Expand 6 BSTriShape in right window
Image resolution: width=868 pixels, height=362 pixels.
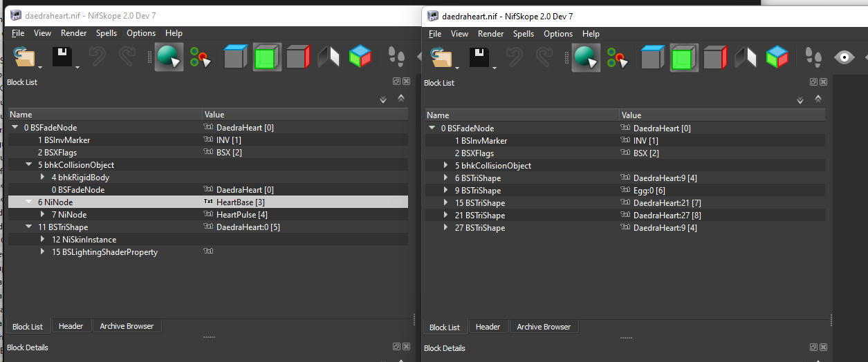pos(446,178)
